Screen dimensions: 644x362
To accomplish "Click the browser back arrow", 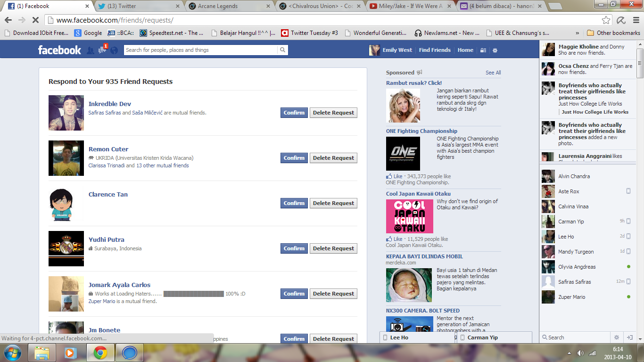I will pos(8,20).
